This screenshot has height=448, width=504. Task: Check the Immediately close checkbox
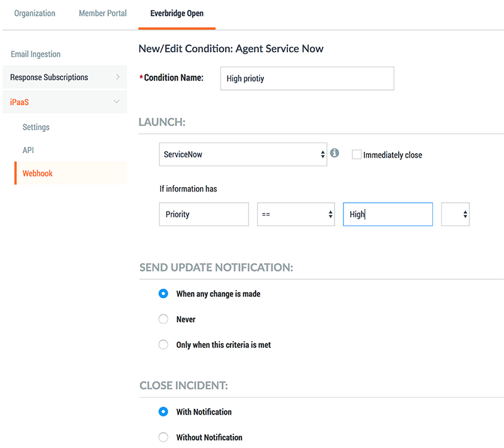[357, 154]
